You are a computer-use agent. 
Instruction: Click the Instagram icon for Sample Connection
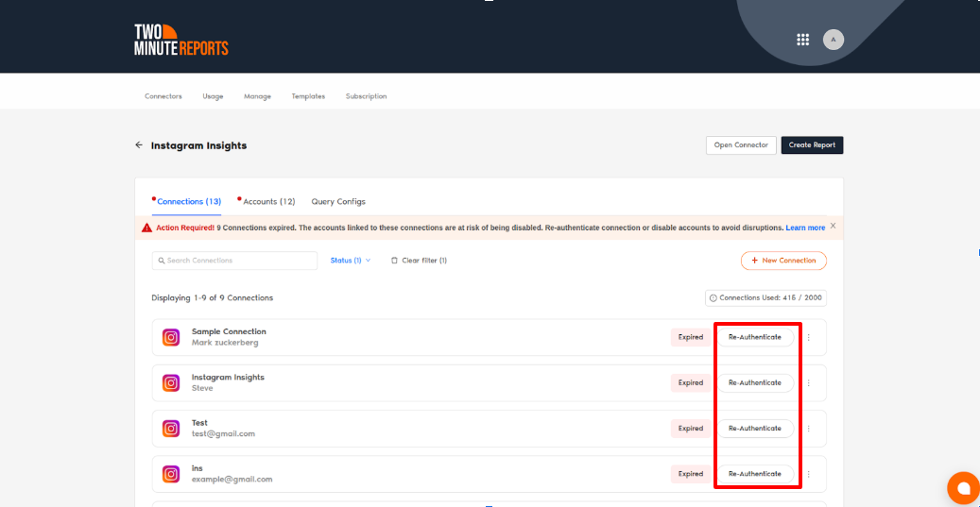[171, 337]
